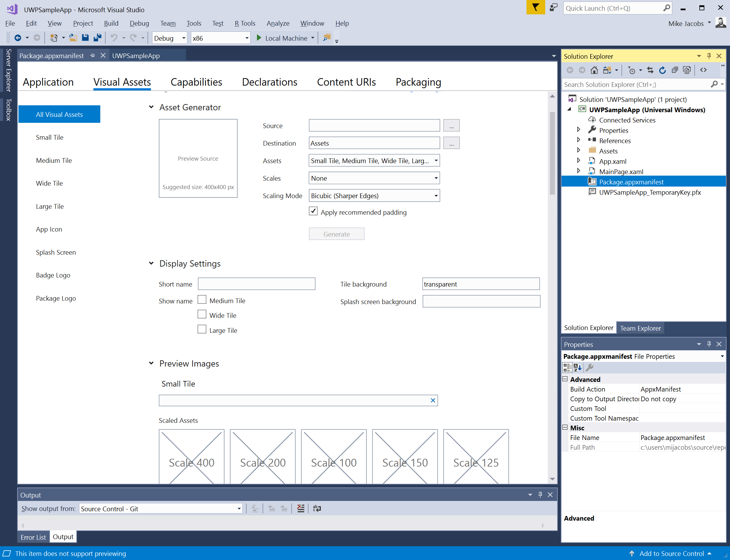Click the Home icon in Solution Explorer
The width and height of the screenshot is (730, 560).
tap(594, 70)
